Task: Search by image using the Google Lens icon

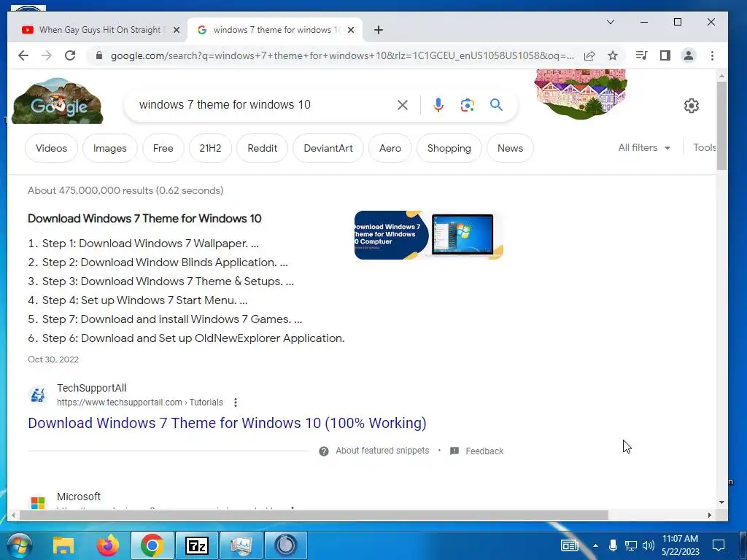Action: click(468, 105)
